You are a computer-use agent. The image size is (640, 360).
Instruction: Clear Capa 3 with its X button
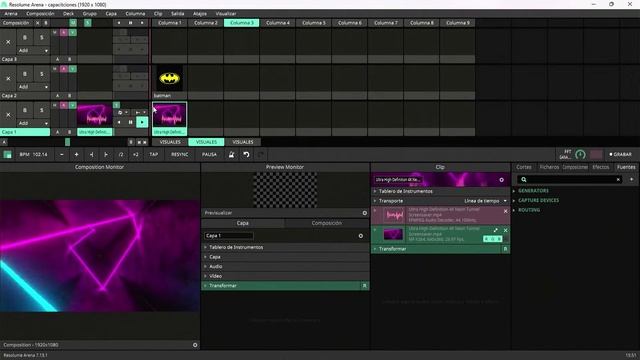click(8, 42)
